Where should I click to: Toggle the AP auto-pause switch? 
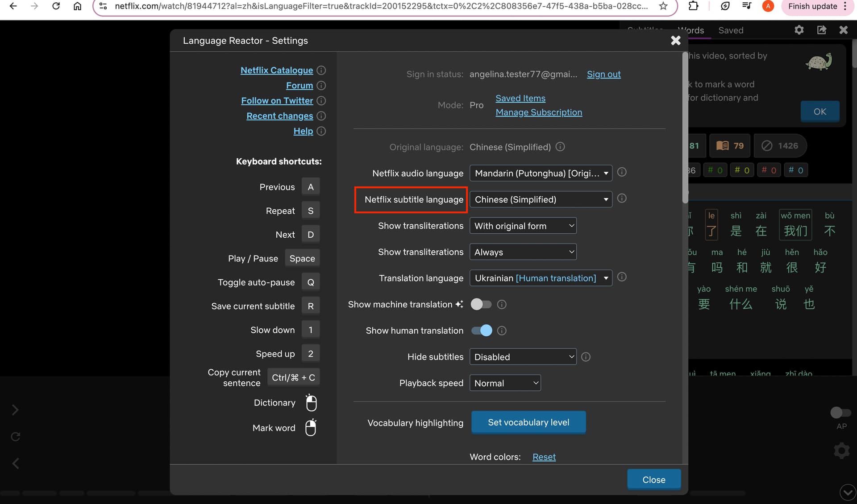(841, 413)
